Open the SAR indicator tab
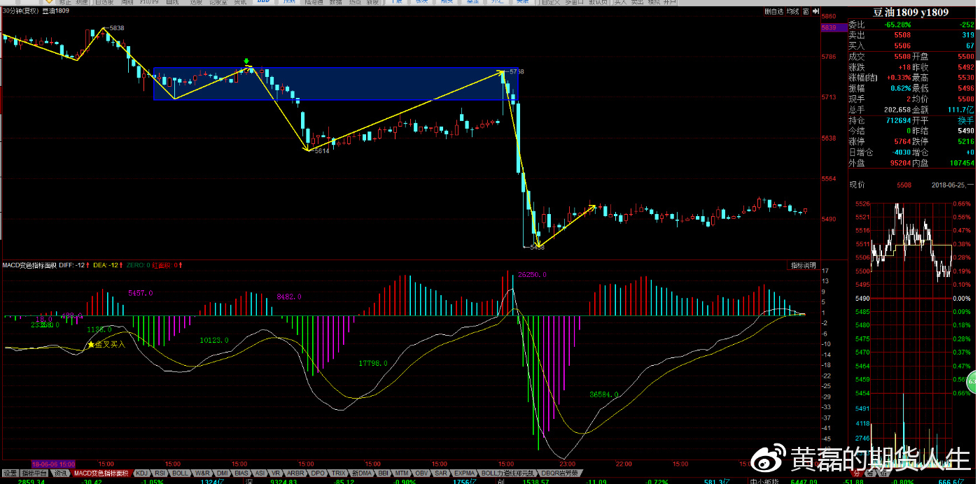Viewport: 980px width, 484px height. tap(442, 474)
